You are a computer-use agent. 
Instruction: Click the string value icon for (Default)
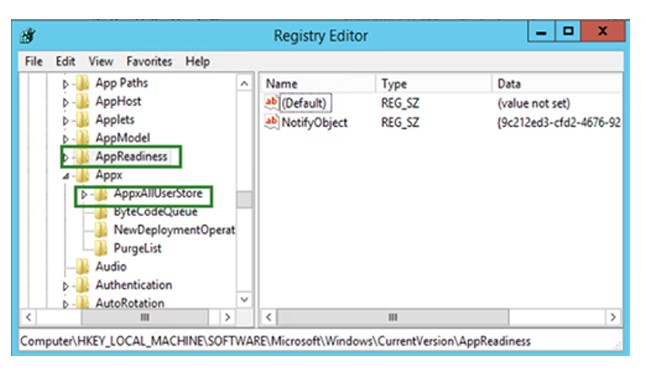(272, 103)
